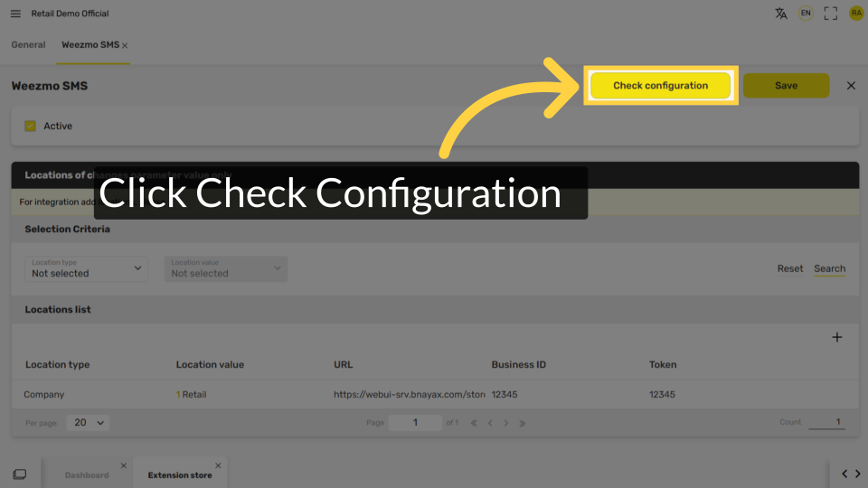868x488 pixels.
Task: Toggle fullscreen mode icon
Action: pyautogui.click(x=830, y=14)
